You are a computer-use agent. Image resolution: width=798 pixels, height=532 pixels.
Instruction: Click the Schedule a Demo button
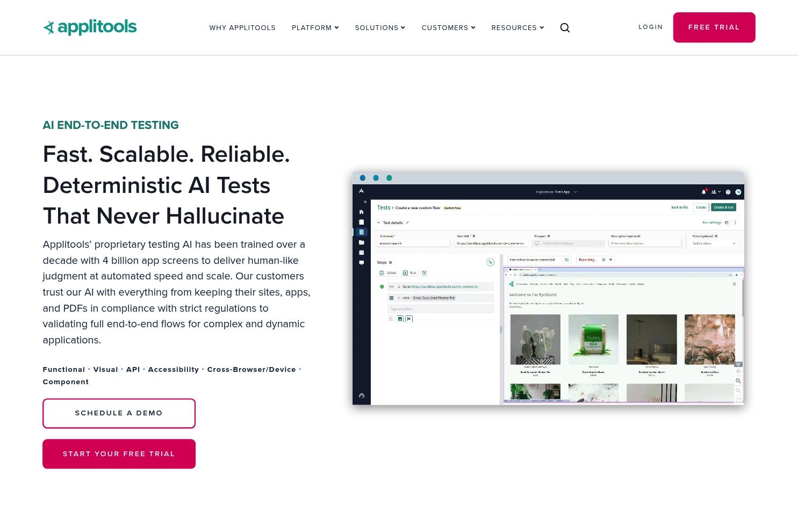[x=119, y=413]
